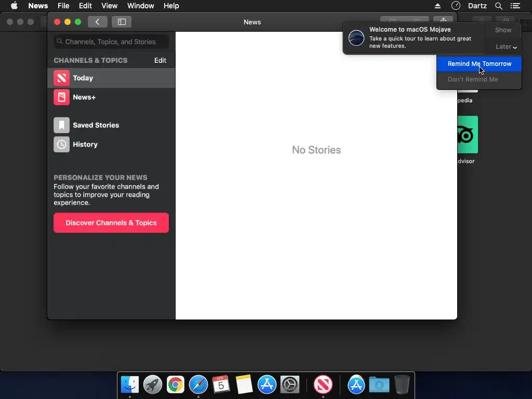This screenshot has height=399, width=532.
Task: Click the eject icon in the menu bar
Action: (437, 6)
